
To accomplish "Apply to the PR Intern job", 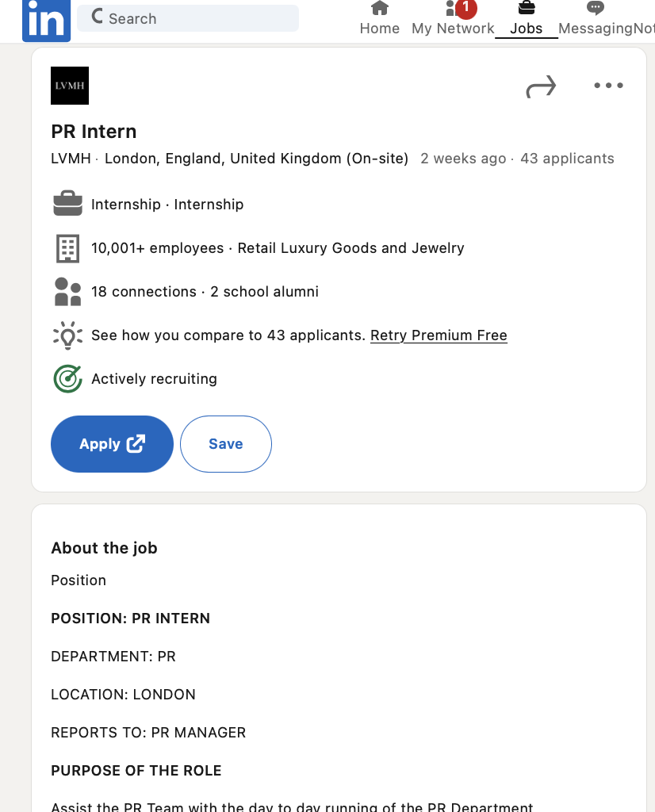I will pyautogui.click(x=112, y=444).
